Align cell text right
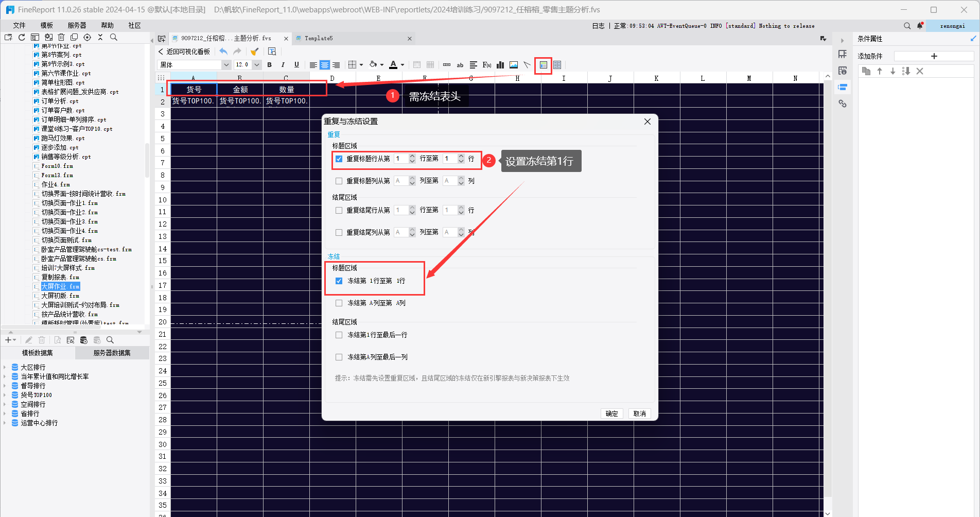Screen dimensions: 980x517 click(x=336, y=65)
